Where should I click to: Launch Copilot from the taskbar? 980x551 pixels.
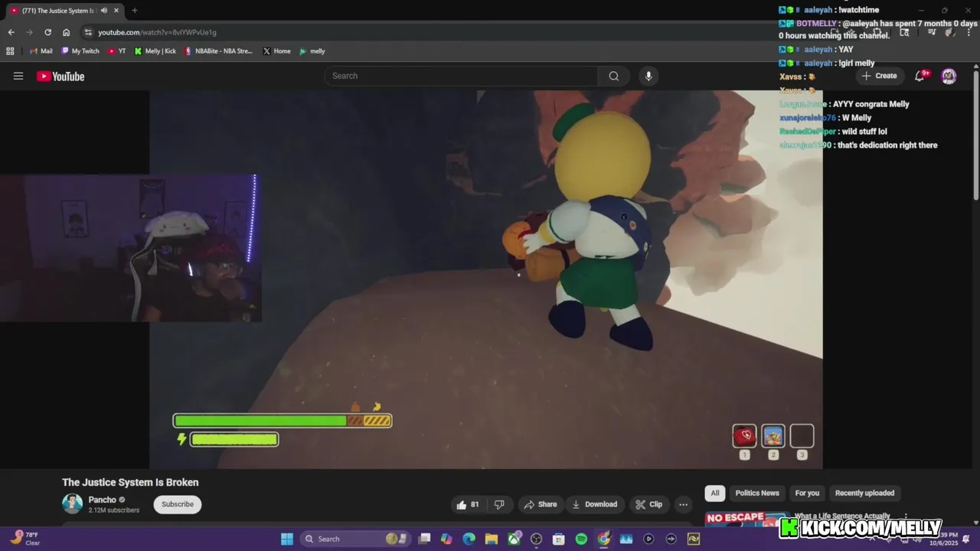446,539
